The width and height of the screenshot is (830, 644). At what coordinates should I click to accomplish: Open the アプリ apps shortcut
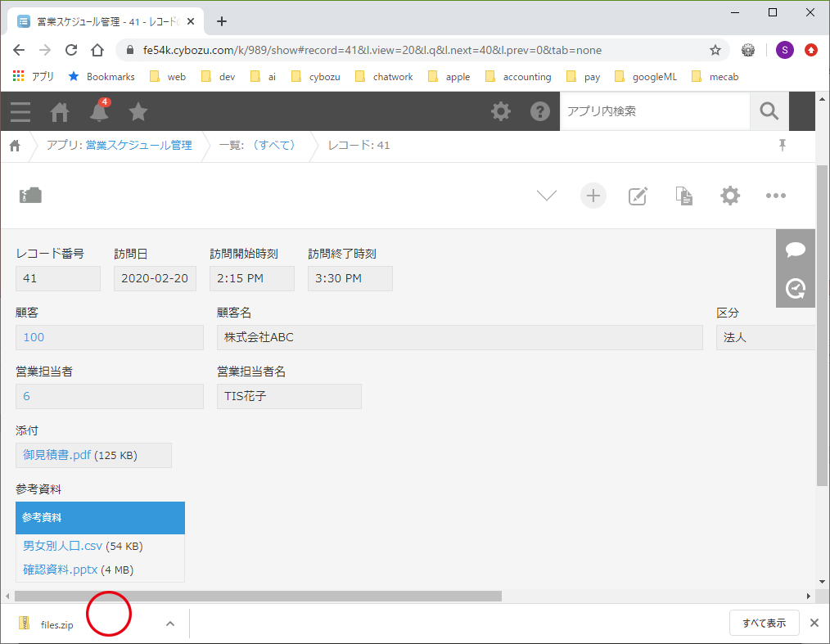[x=33, y=77]
